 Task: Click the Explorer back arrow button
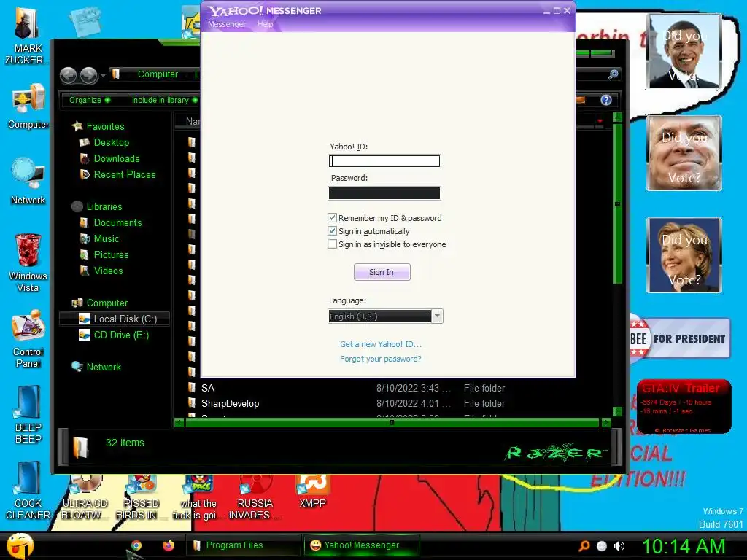pos(69,75)
